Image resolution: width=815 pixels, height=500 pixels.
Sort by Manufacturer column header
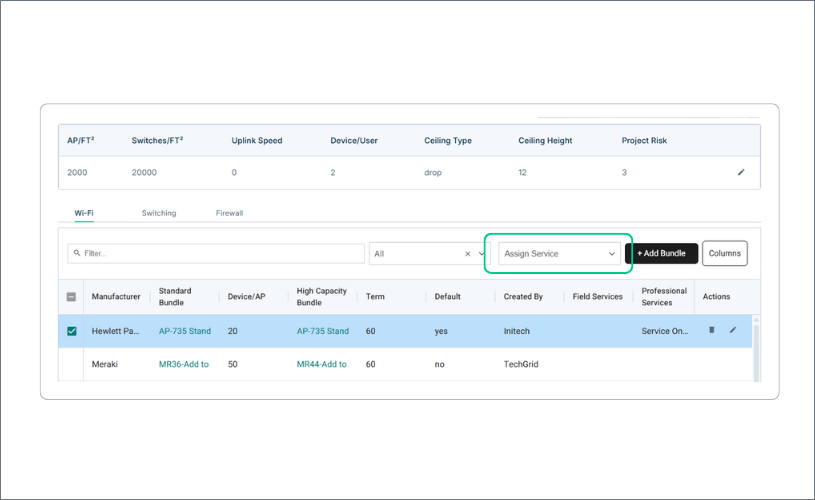116,297
